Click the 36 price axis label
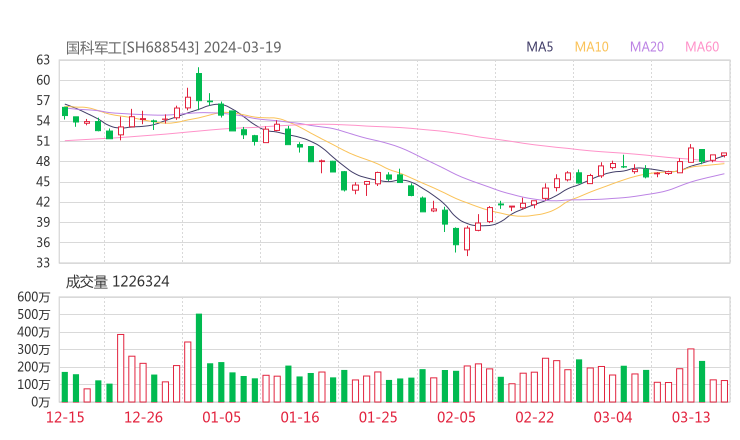740x440 pixels. coord(43,243)
